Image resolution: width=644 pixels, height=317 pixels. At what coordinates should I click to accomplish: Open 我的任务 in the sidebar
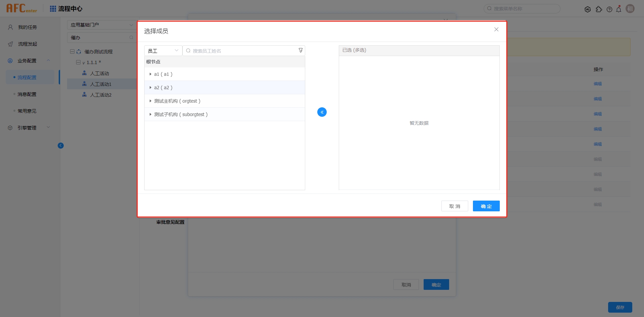(28, 27)
